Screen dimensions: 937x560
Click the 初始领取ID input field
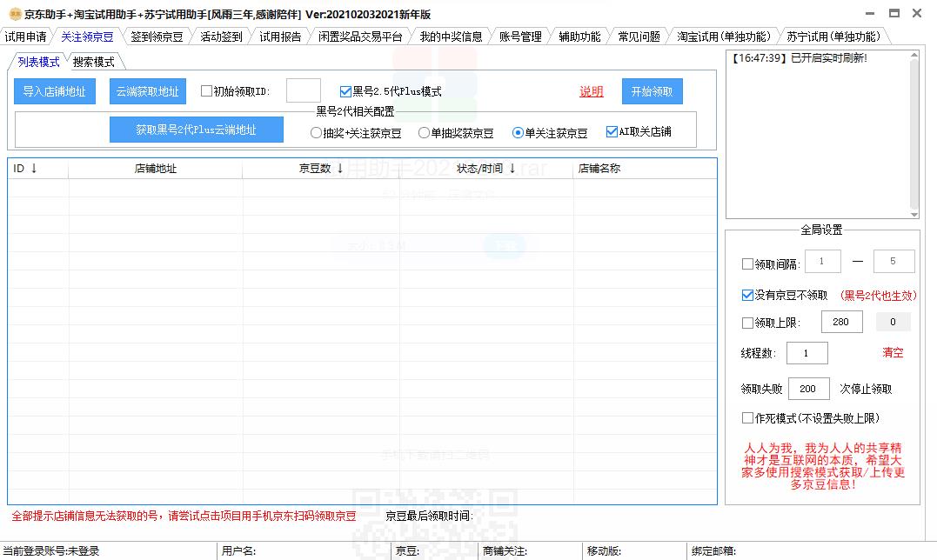pos(304,90)
